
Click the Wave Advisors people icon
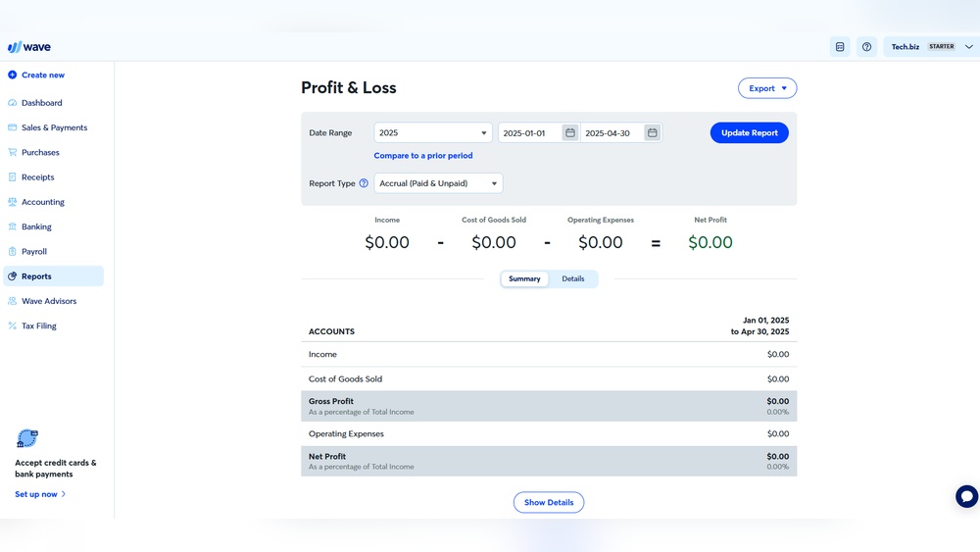[12, 301]
